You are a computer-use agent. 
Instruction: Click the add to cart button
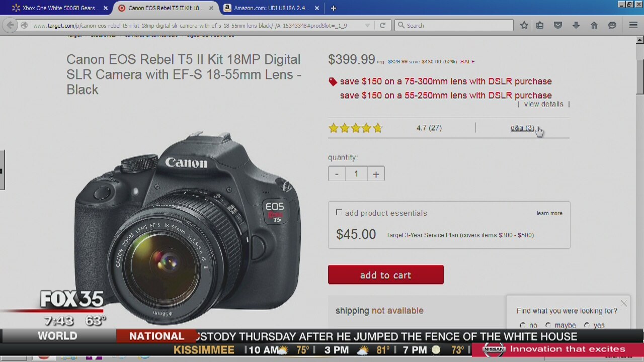point(386,275)
